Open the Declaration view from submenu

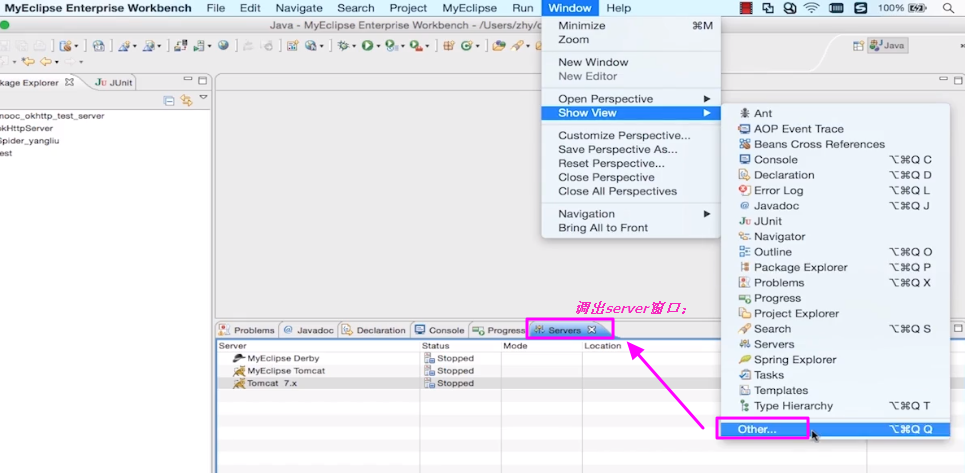(x=836, y=175)
